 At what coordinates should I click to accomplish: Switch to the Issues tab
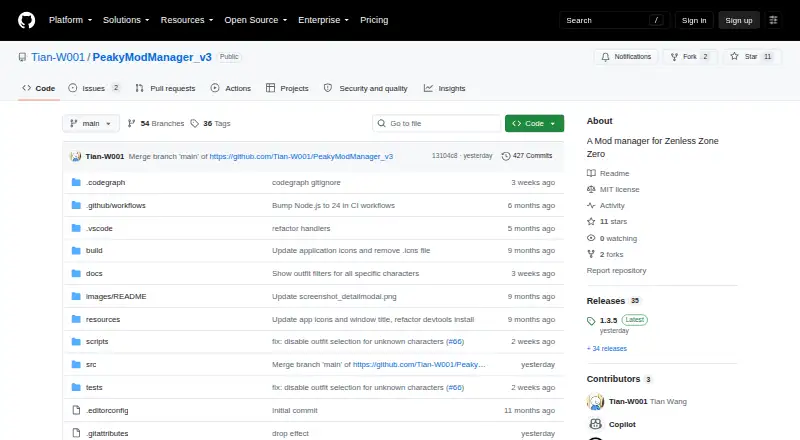[x=94, y=88]
